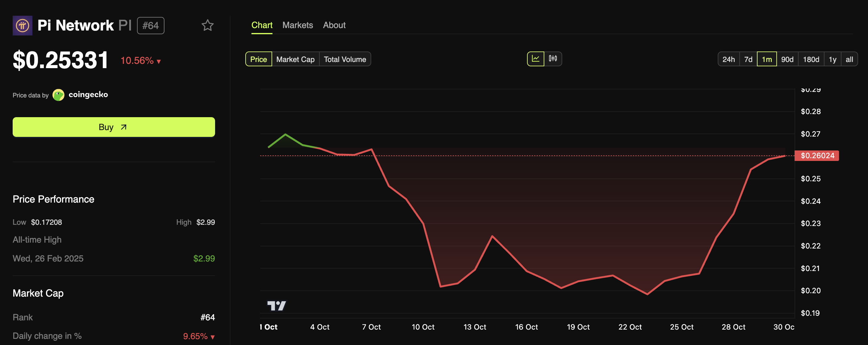The height and width of the screenshot is (345, 868).
Task: Open the Markets tab
Action: coord(297,25)
